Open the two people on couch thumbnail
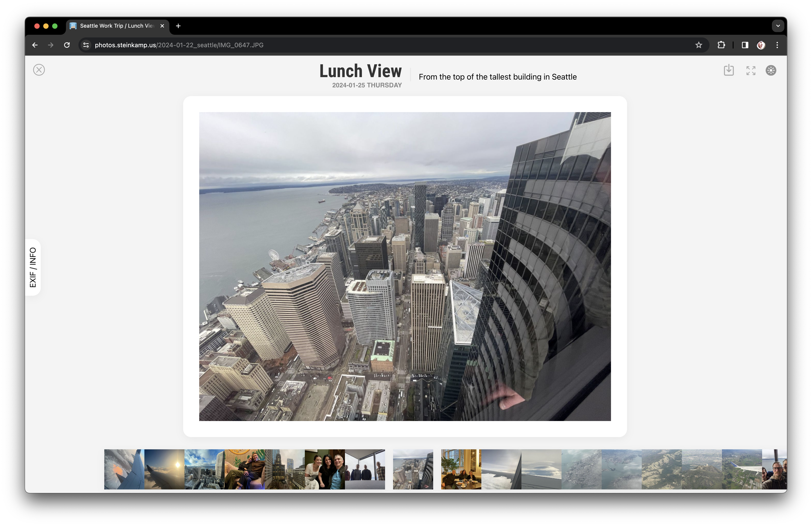812x526 pixels. (x=245, y=469)
